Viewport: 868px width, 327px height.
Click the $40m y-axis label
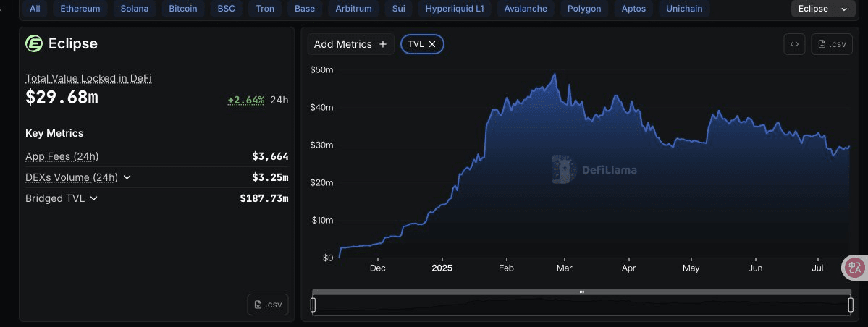321,107
